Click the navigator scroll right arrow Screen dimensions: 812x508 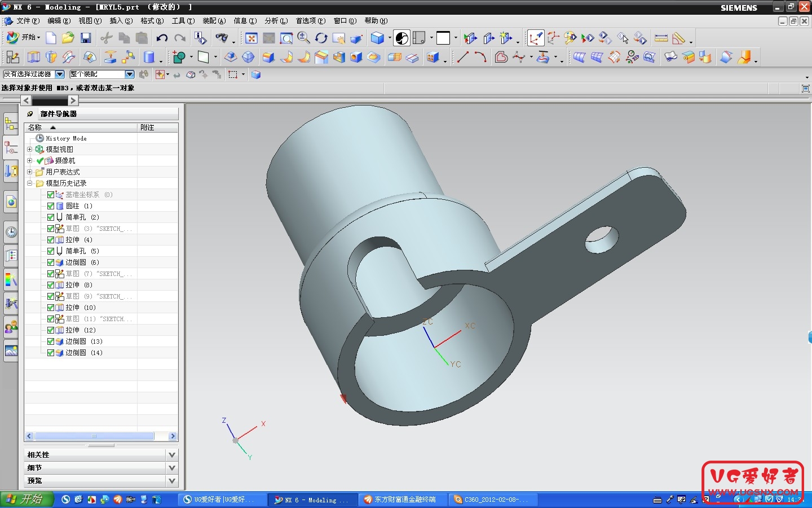click(173, 436)
